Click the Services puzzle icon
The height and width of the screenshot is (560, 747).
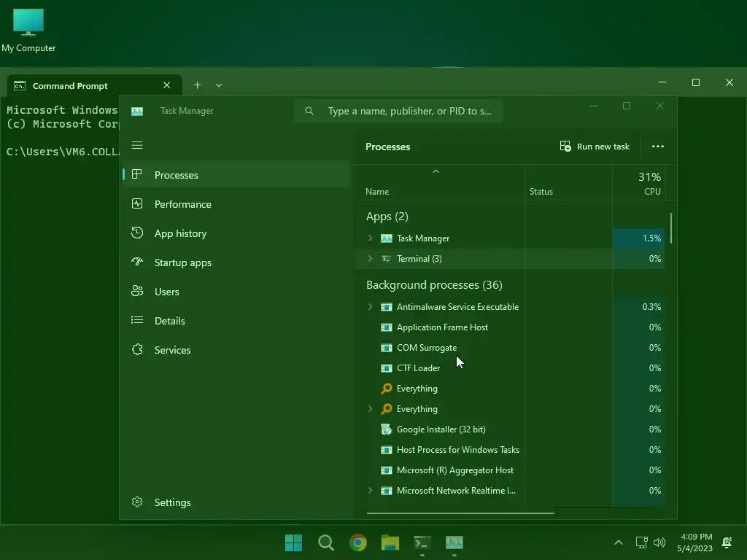pyautogui.click(x=137, y=349)
